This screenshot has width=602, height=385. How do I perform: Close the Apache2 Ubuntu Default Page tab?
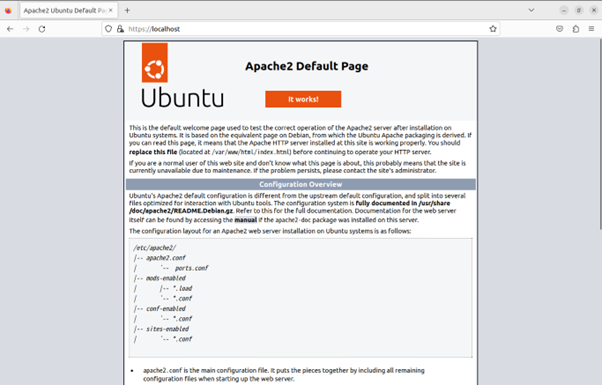coord(111,10)
